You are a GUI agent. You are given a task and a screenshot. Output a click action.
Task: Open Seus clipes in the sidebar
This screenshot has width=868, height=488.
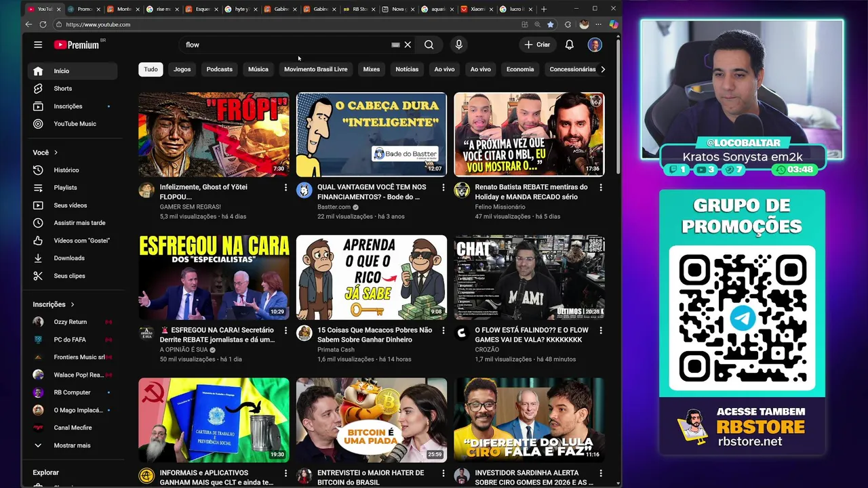[x=73, y=275]
